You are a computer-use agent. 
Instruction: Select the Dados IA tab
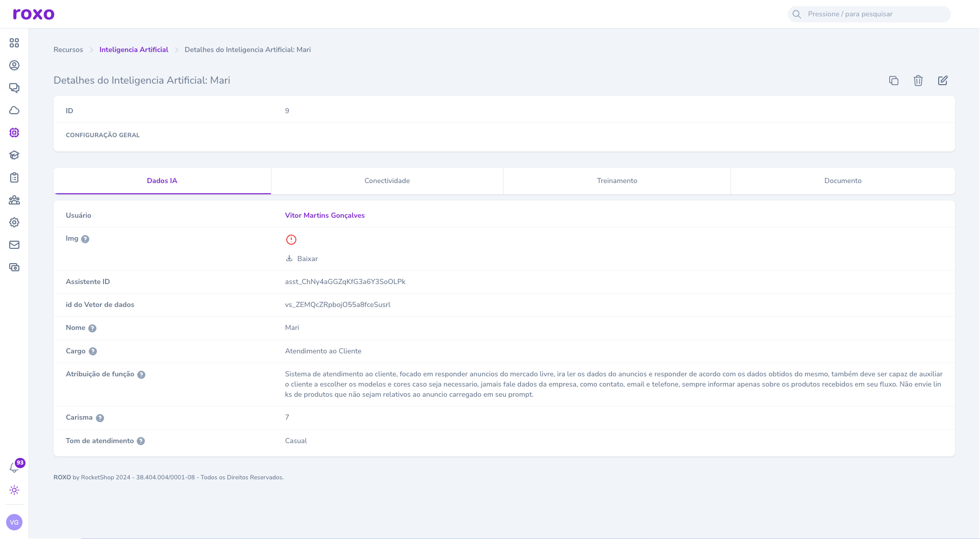point(162,181)
